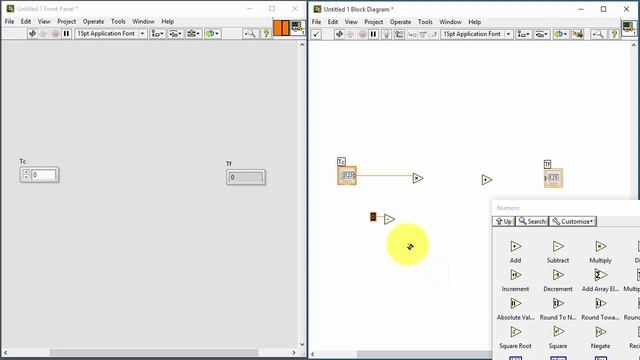The height and width of the screenshot is (360, 640).
Task: Open Help menu in Block Diagram
Action: click(474, 22)
